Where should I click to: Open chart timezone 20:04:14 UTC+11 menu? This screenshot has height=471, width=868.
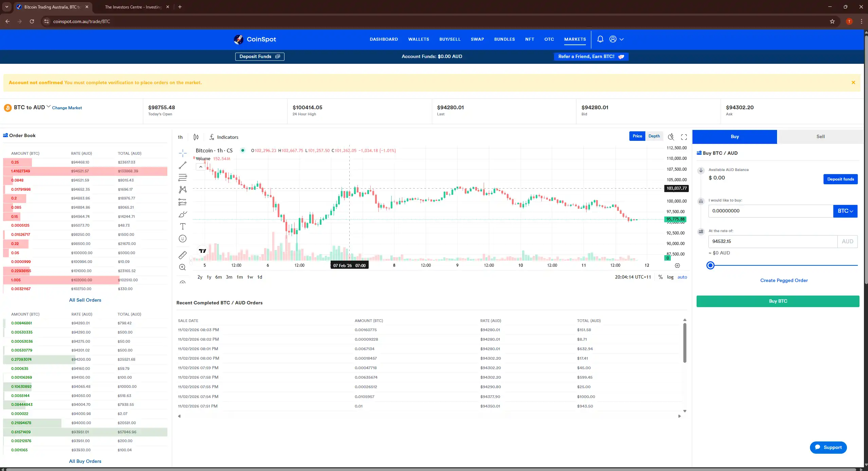coord(633,277)
